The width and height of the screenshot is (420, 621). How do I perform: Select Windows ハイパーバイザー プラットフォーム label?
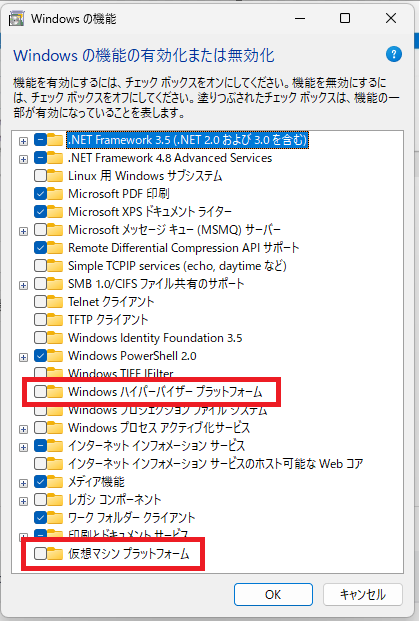click(165, 392)
